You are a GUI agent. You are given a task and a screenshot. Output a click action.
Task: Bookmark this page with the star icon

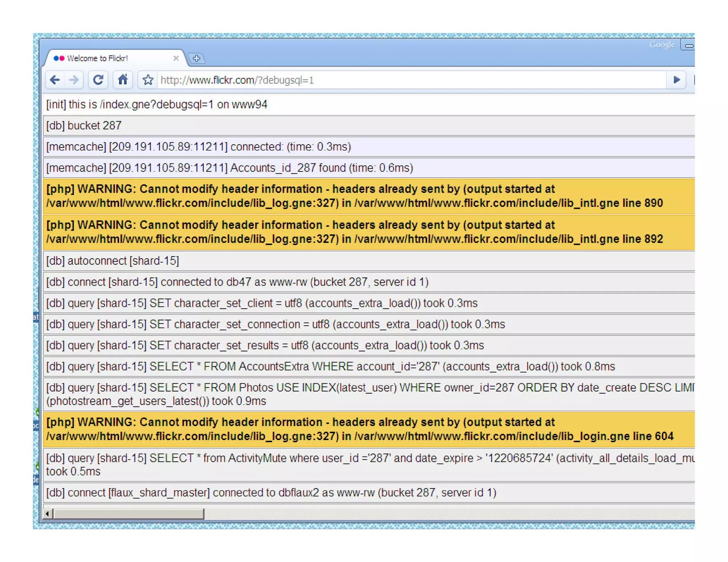(x=148, y=80)
